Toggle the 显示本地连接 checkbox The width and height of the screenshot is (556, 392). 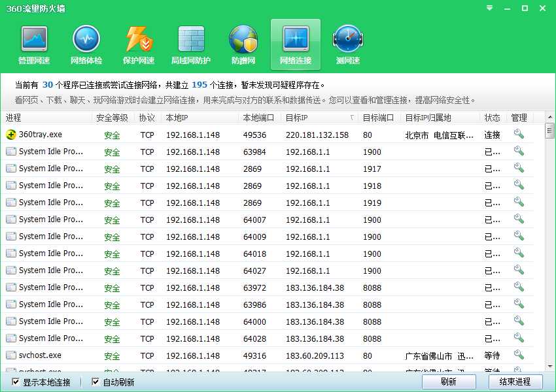click(x=15, y=382)
